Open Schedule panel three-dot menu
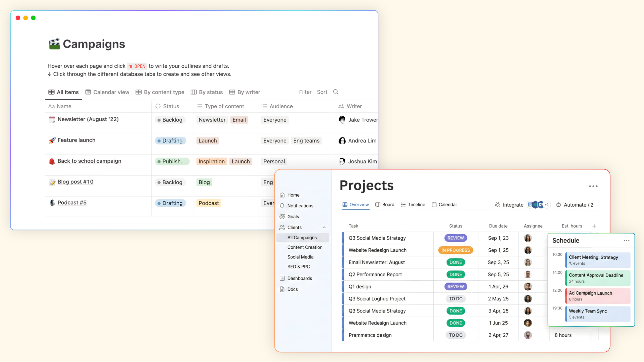The width and height of the screenshot is (644, 362). coord(626,241)
